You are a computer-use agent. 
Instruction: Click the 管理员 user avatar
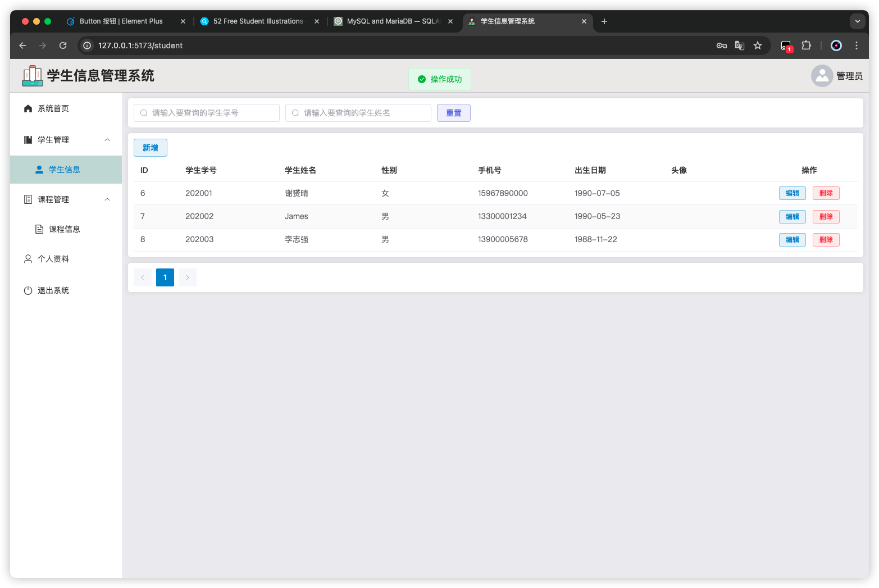click(x=822, y=76)
